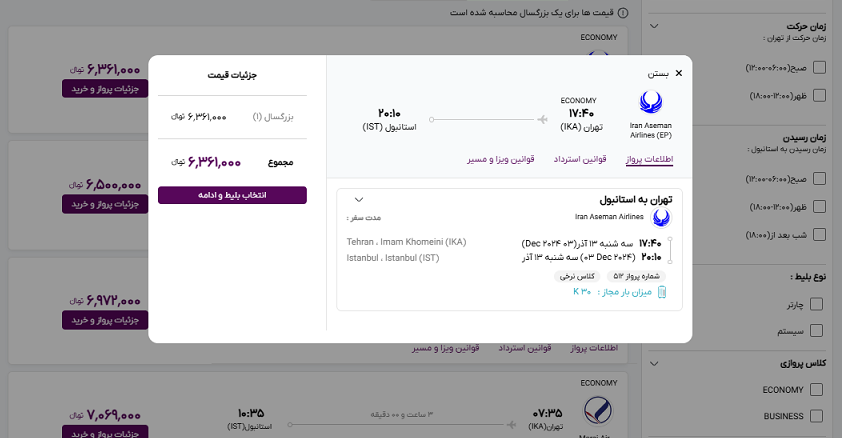The width and height of the screenshot is (842, 438).
Task: Click the Mahan Air logo in bottom flight card
Action: 598,411
